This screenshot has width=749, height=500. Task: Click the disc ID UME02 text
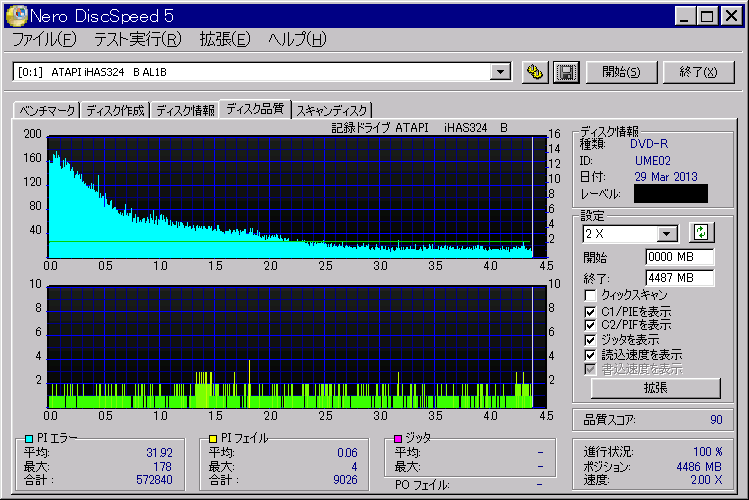click(x=653, y=161)
